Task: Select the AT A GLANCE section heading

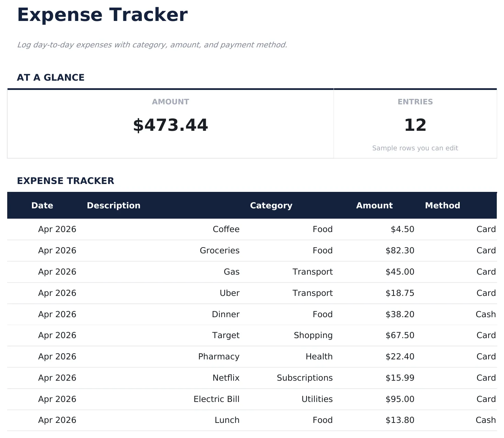Action: (51, 77)
